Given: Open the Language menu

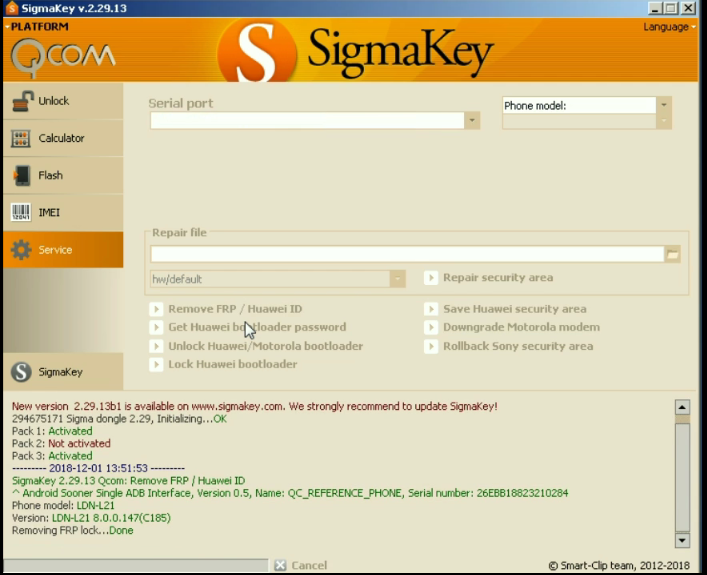Looking at the screenshot, I should [669, 27].
